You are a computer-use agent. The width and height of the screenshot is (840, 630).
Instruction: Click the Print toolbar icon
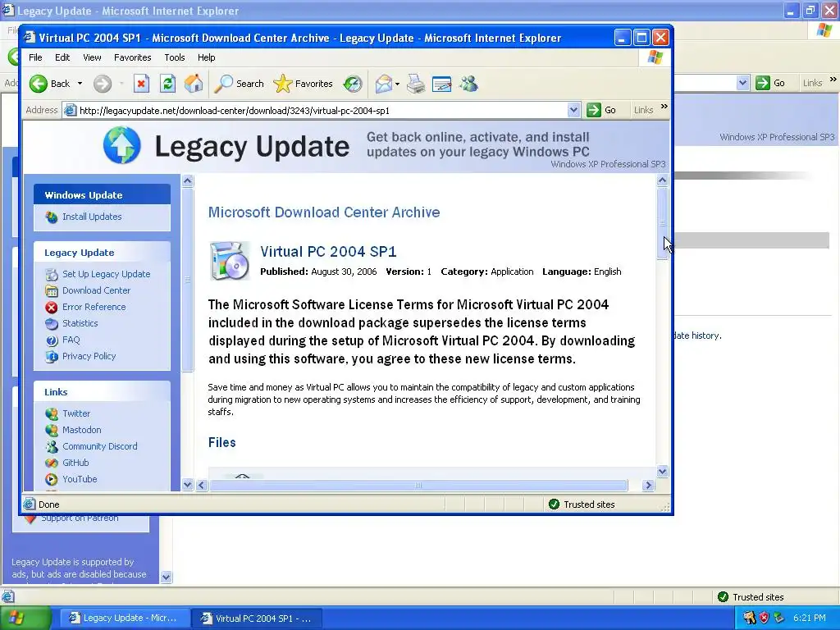coord(416,84)
